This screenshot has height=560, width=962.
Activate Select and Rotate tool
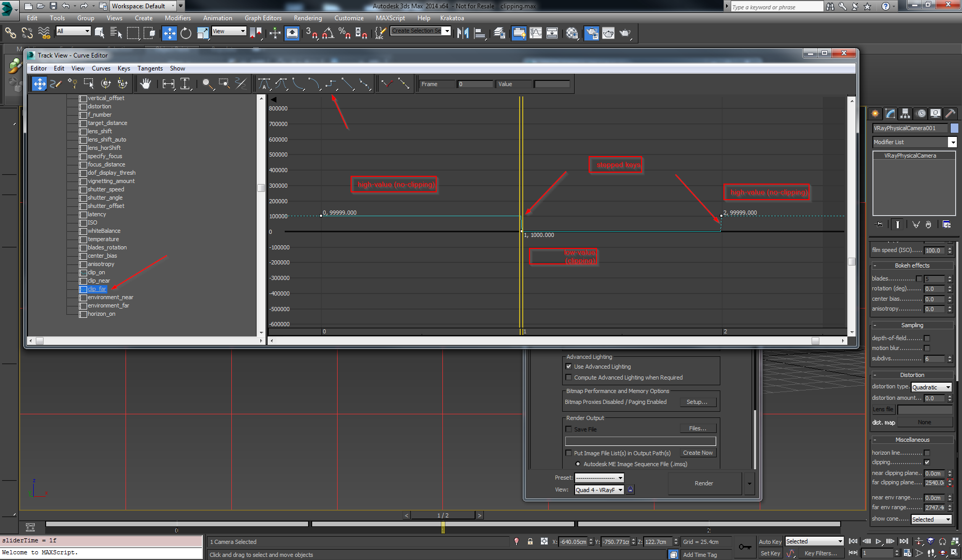[186, 33]
